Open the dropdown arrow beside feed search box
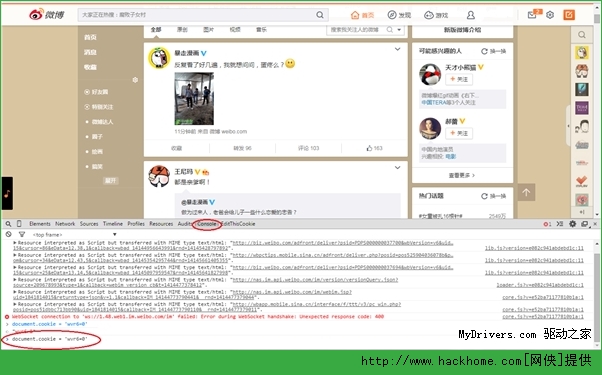Screen dimensions: 602x375 click(399, 30)
